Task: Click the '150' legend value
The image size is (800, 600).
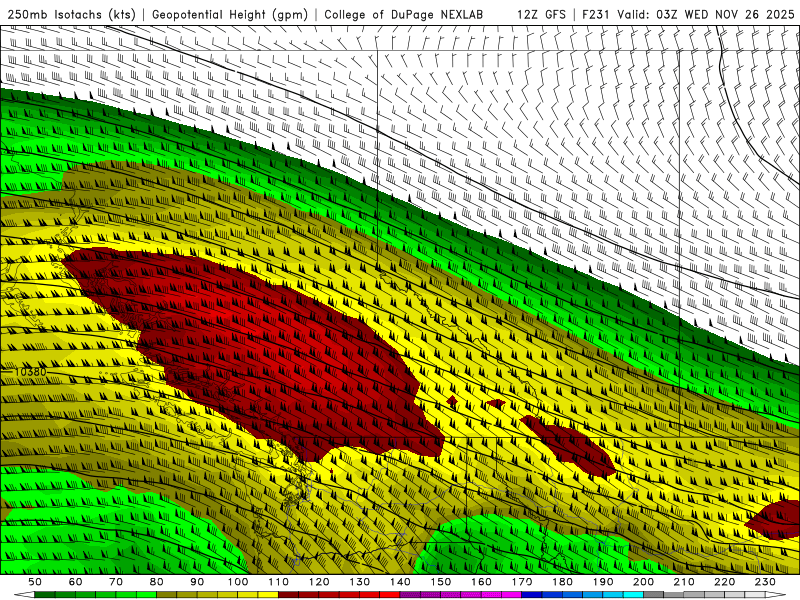Action: 441,582
